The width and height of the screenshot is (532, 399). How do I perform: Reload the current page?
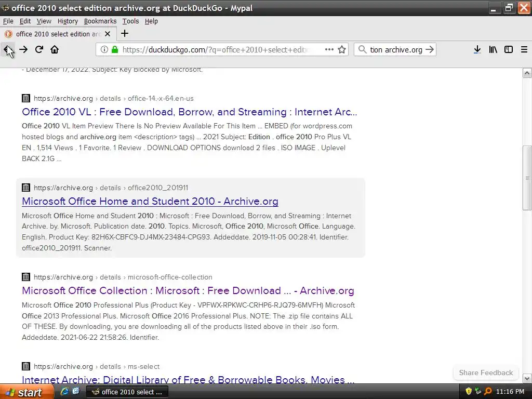pos(39,49)
